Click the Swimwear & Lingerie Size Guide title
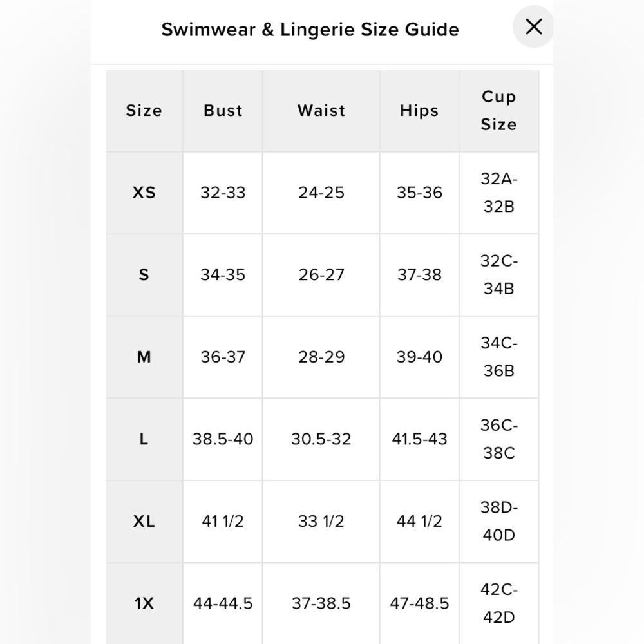 coord(310,30)
